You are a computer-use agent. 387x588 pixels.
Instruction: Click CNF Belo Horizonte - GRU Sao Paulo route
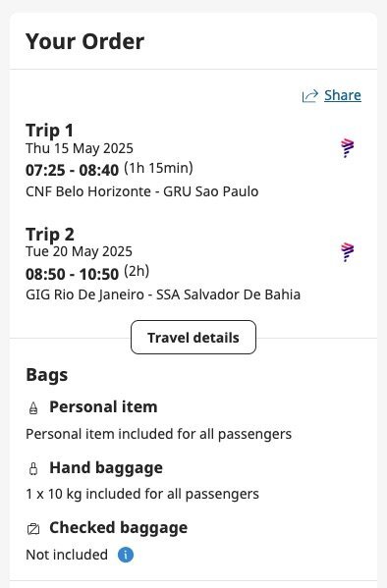click(x=141, y=191)
